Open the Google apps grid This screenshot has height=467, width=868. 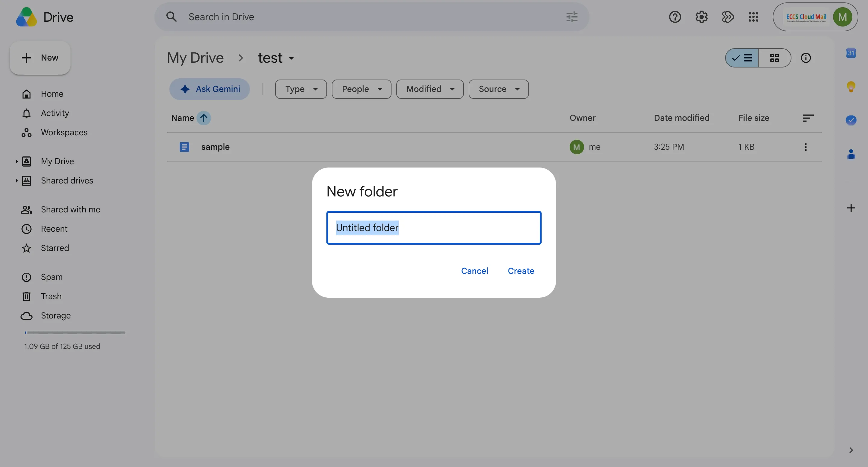753,17
